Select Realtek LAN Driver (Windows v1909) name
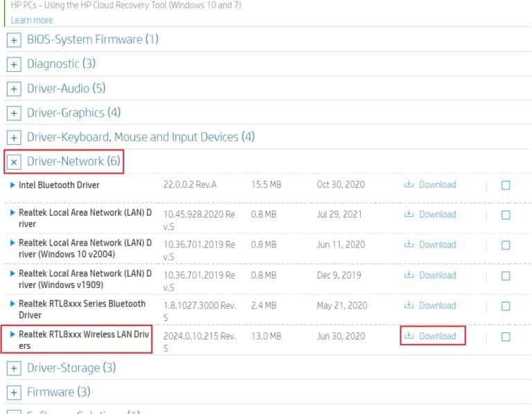The width and height of the screenshot is (532, 414). click(85, 279)
